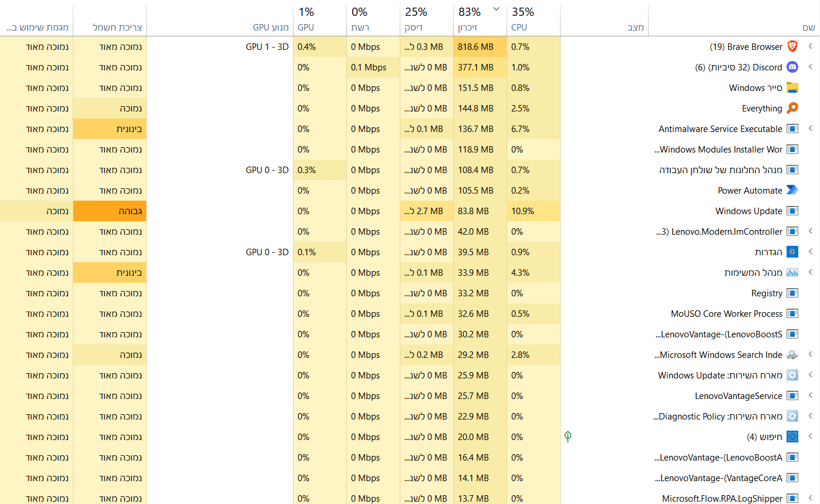Click the Brave Browser lion icon
820x504 pixels.
(792, 47)
